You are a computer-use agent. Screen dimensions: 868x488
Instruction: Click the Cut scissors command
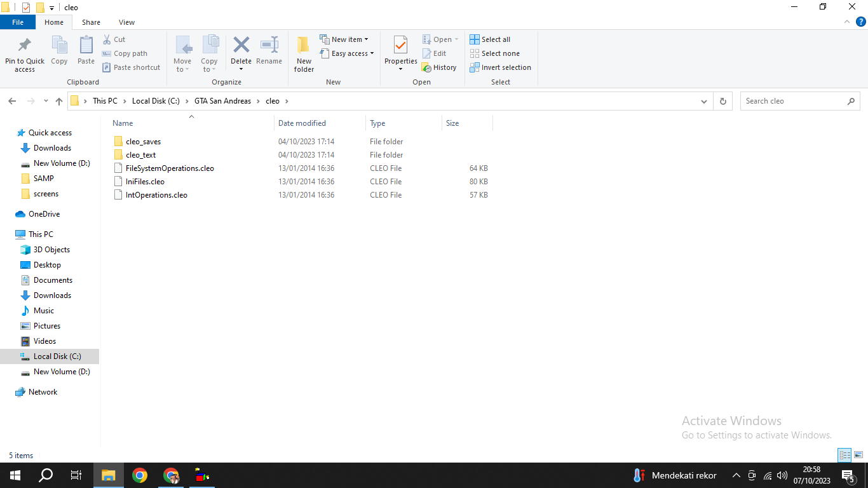[x=114, y=39]
